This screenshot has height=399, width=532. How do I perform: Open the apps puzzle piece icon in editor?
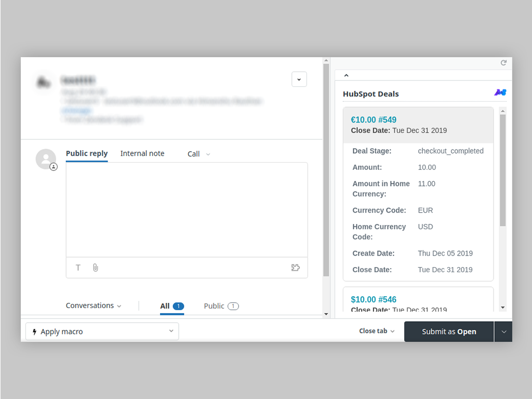296,268
